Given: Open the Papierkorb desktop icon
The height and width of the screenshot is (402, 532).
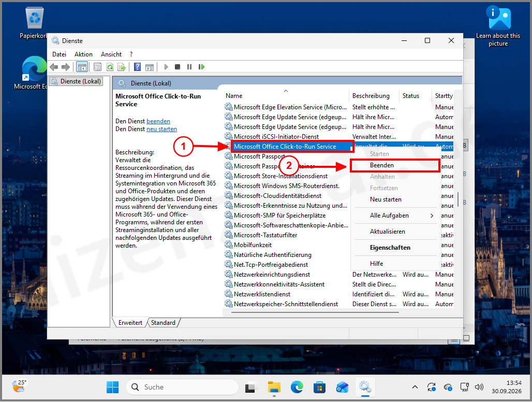Looking at the screenshot, I should 35,23.
